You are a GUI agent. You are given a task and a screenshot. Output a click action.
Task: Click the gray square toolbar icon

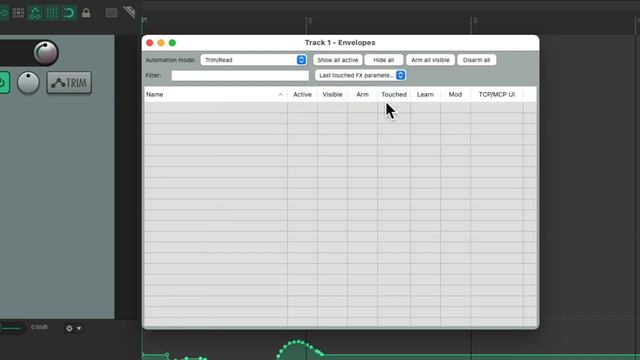point(111,13)
